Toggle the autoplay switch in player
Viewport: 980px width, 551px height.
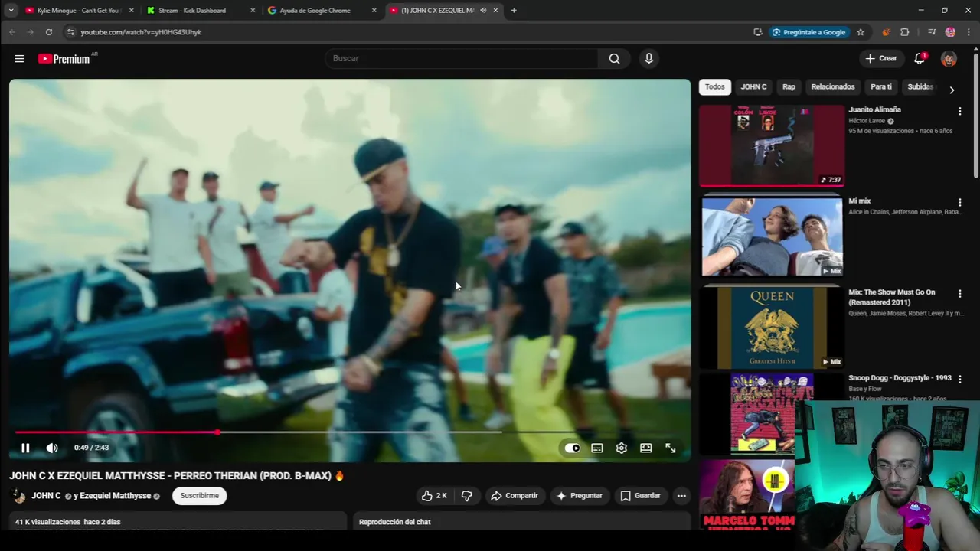(x=573, y=448)
